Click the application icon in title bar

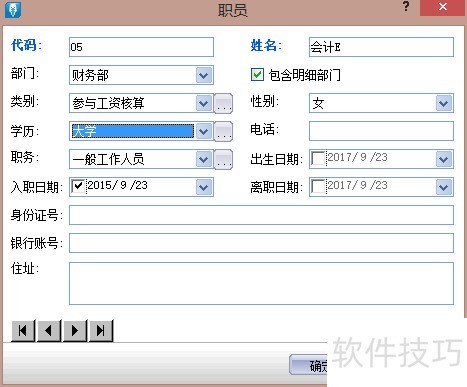click(x=13, y=9)
